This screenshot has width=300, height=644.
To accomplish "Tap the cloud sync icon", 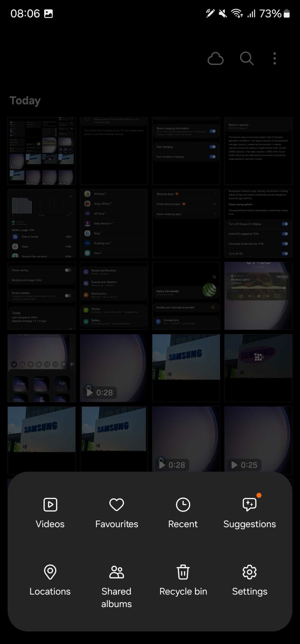I will [x=215, y=59].
